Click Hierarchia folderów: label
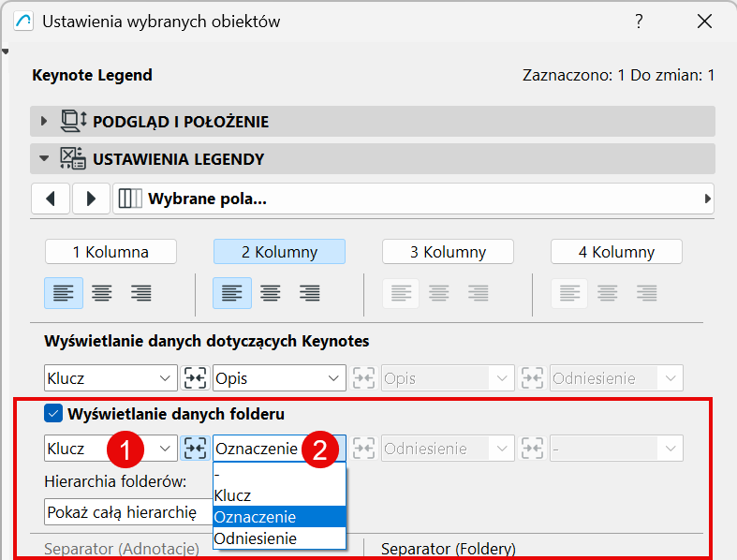This screenshot has width=737, height=560. (x=115, y=481)
